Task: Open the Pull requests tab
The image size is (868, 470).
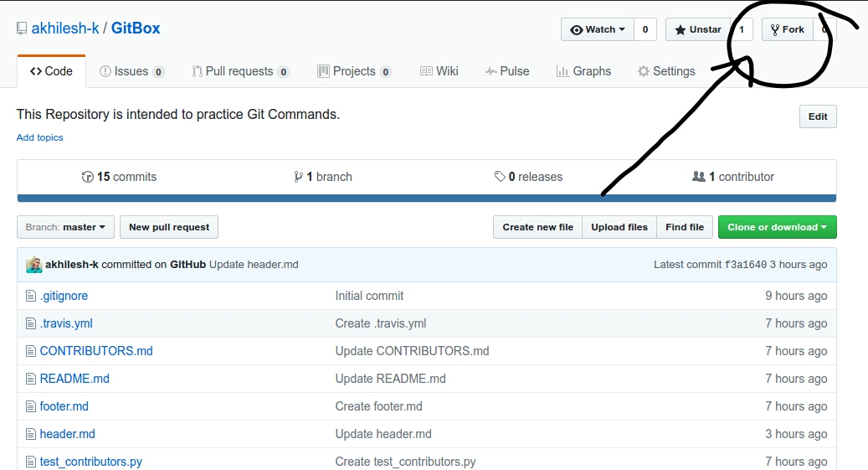Action: [240, 71]
